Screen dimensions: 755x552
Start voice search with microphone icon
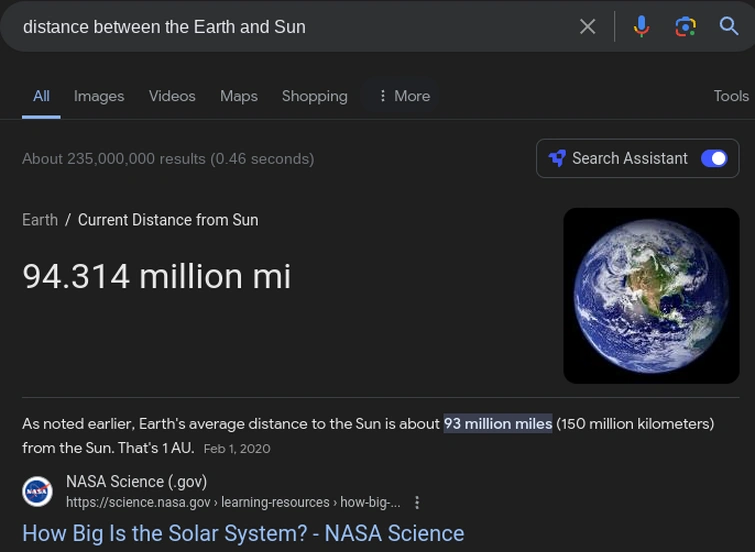click(641, 27)
